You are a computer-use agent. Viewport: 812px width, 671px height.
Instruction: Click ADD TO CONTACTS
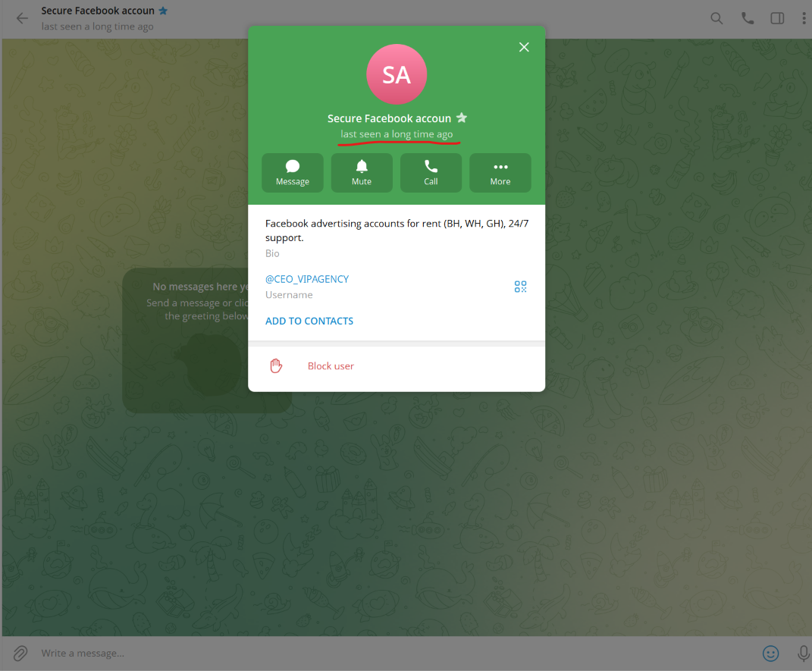tap(309, 321)
